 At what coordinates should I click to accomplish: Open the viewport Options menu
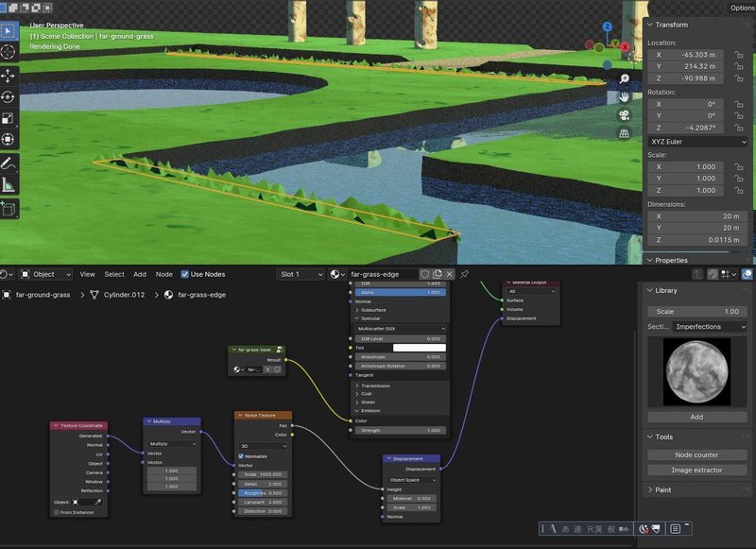tap(742, 8)
